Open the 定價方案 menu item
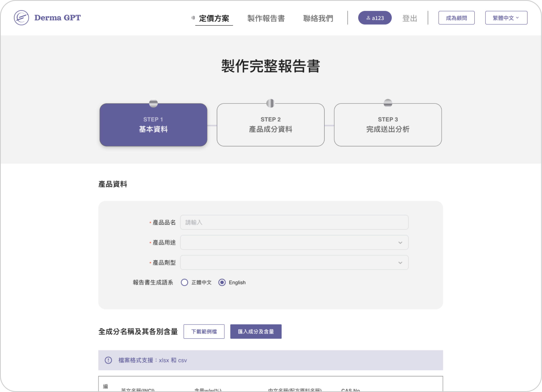The image size is (542, 392). tap(214, 18)
